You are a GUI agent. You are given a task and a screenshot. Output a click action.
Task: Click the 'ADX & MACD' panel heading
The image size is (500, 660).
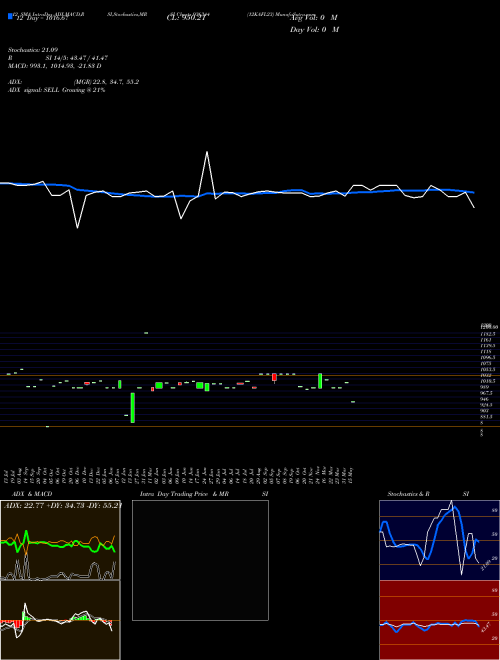32,494
